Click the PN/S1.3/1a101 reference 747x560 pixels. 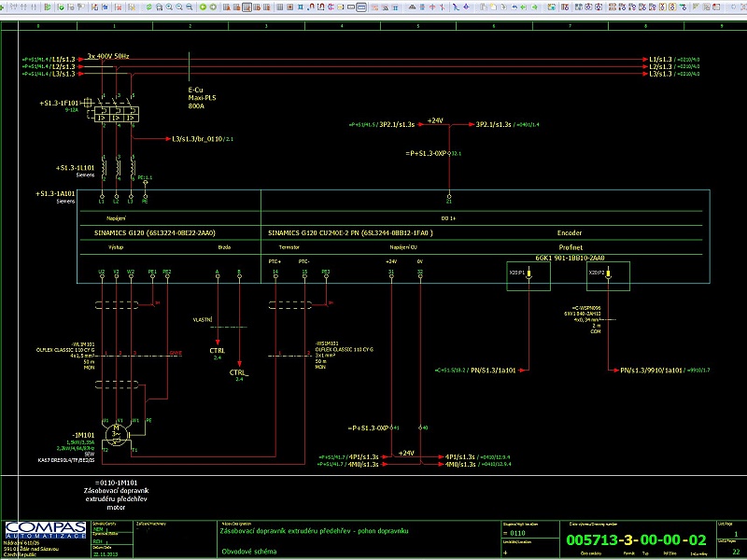click(493, 370)
